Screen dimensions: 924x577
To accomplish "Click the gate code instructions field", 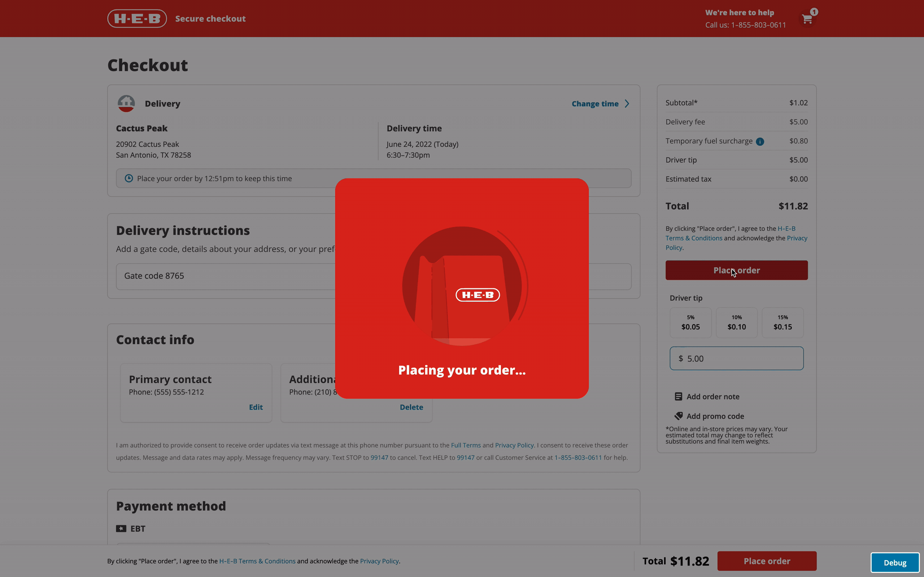I will coord(229,276).
